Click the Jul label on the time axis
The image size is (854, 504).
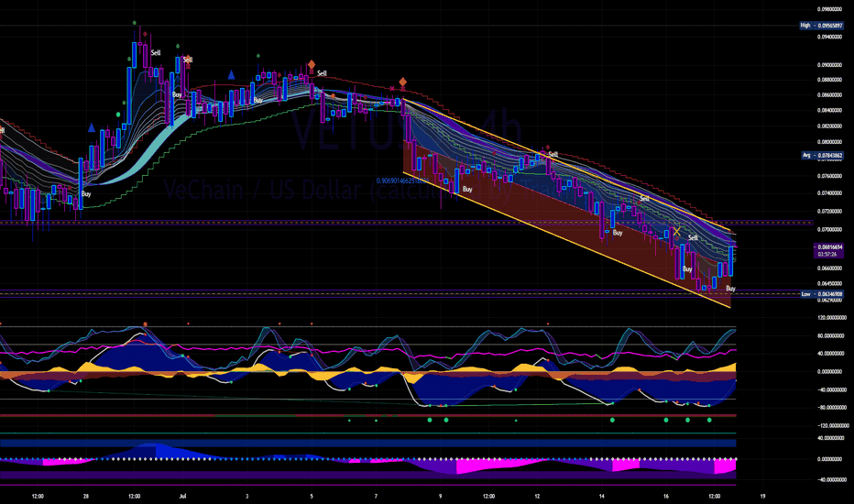tap(182, 497)
